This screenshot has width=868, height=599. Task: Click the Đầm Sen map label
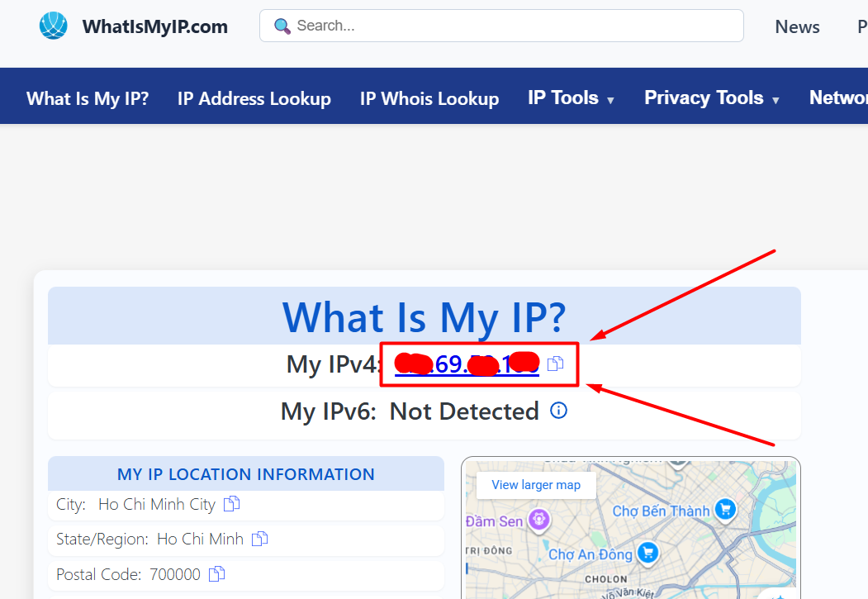tap(494, 521)
